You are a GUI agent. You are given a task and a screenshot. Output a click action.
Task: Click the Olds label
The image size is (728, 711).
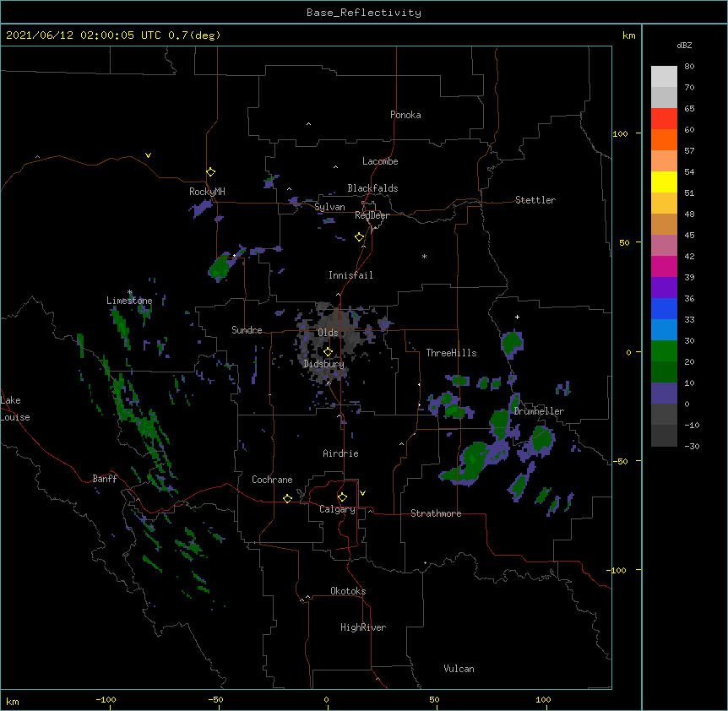(328, 333)
